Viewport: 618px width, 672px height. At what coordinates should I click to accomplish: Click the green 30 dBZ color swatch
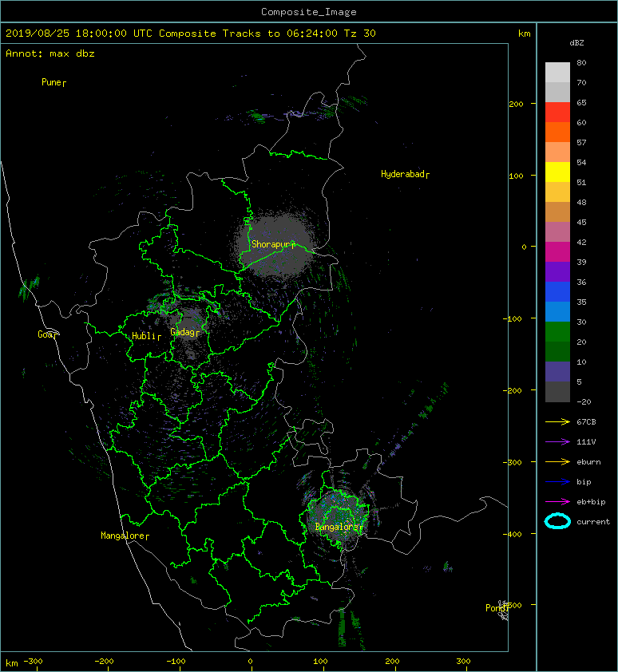point(557,332)
